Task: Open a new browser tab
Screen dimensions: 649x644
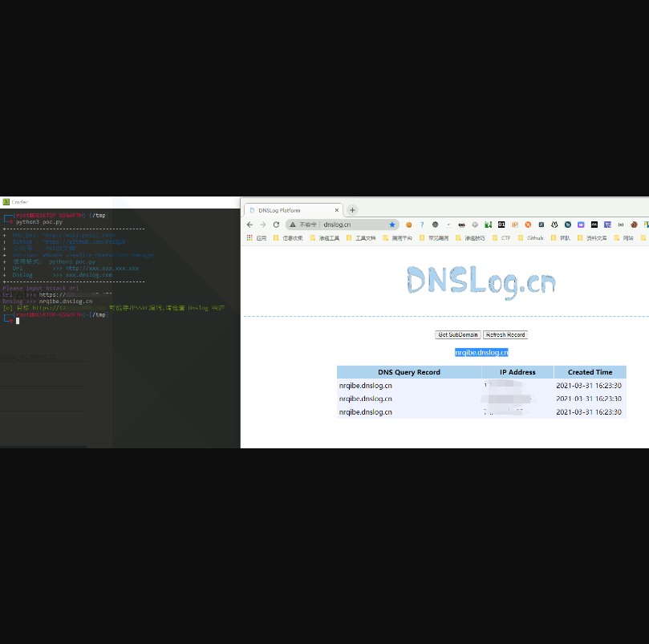Action: [352, 210]
